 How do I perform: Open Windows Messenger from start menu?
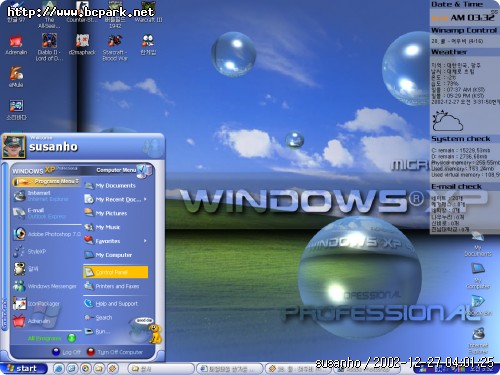(x=45, y=286)
